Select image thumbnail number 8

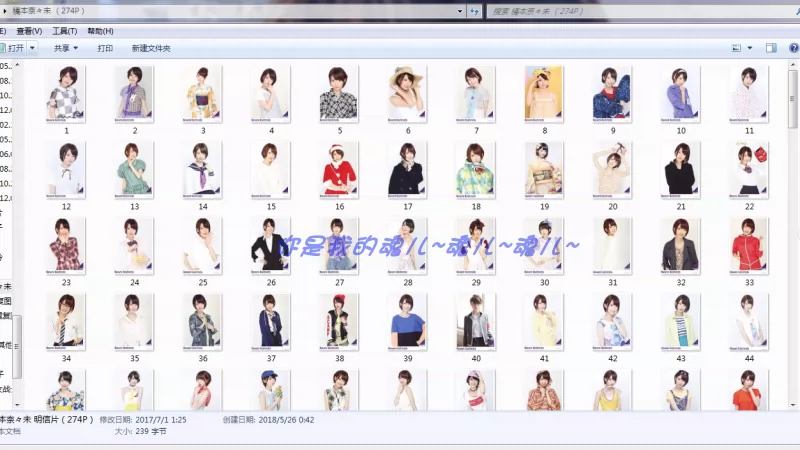click(544, 95)
